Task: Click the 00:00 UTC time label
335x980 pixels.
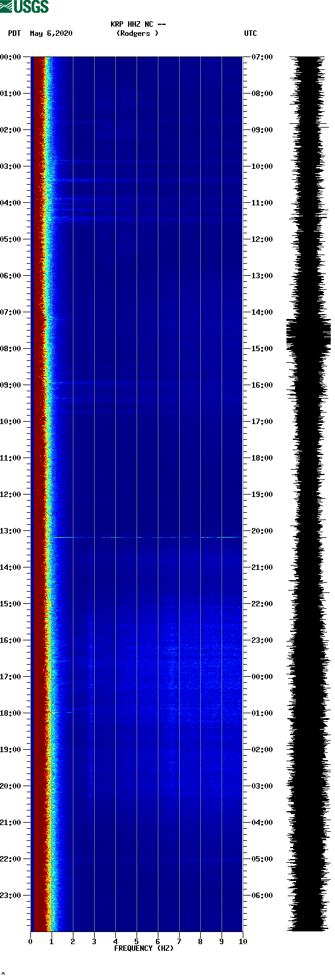Action: [262, 677]
